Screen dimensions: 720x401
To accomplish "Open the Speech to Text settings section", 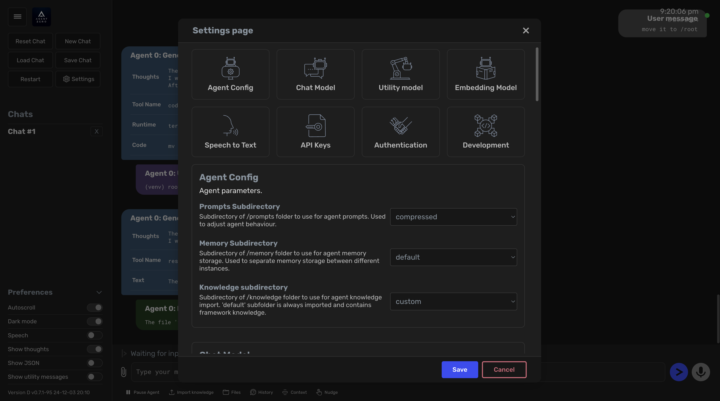I will (230, 132).
